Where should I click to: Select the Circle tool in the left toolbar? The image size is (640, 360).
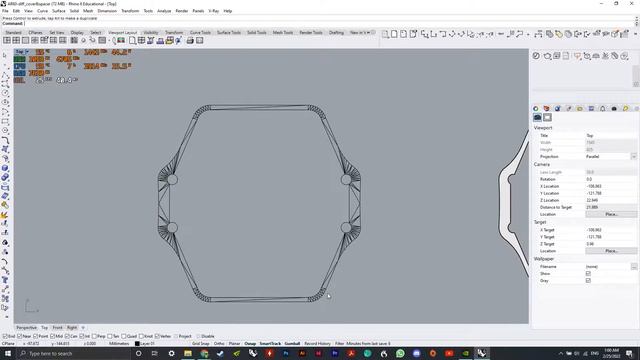pos(5,93)
